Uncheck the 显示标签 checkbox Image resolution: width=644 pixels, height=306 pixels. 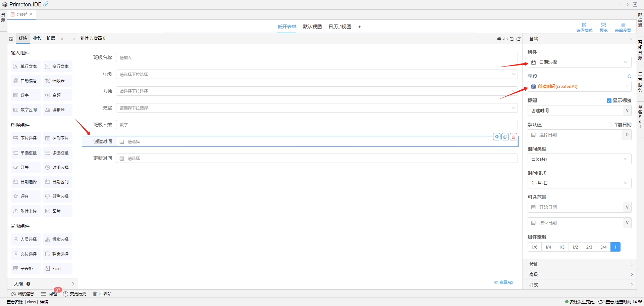tap(609, 100)
